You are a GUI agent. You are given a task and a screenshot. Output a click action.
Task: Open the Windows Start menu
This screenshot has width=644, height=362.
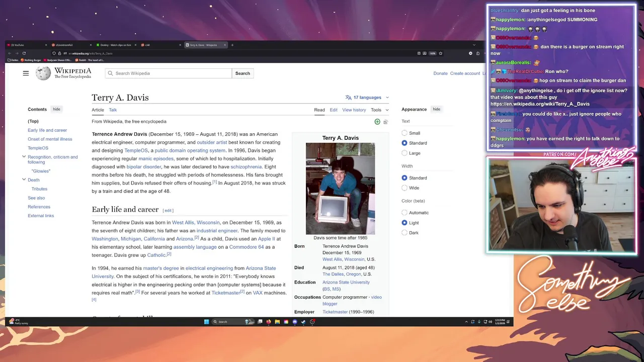pyautogui.click(x=206, y=322)
